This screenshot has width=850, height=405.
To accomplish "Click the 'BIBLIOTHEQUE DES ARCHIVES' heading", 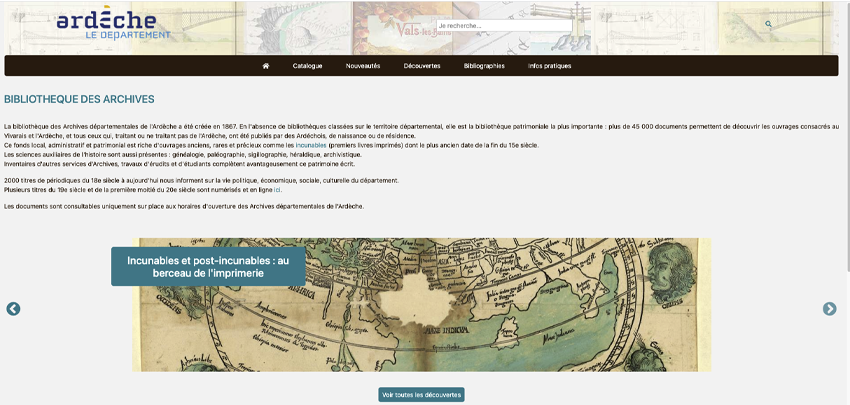I will click(x=79, y=99).
